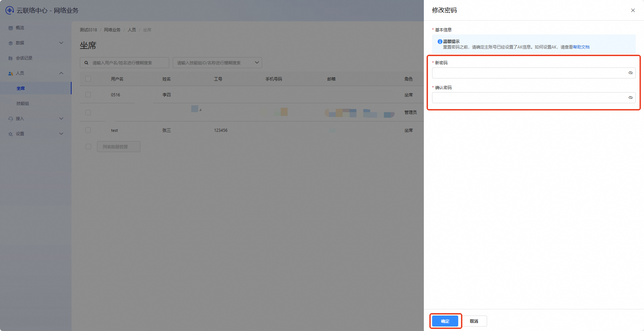Screen dimensions: 644x331
Task: Click the 管理员 role cell
Action: [410, 113]
